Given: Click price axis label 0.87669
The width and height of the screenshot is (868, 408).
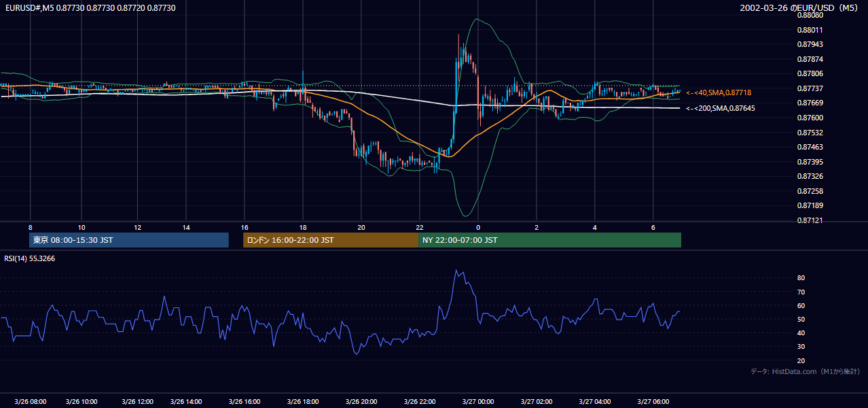Looking at the screenshot, I should point(810,103).
